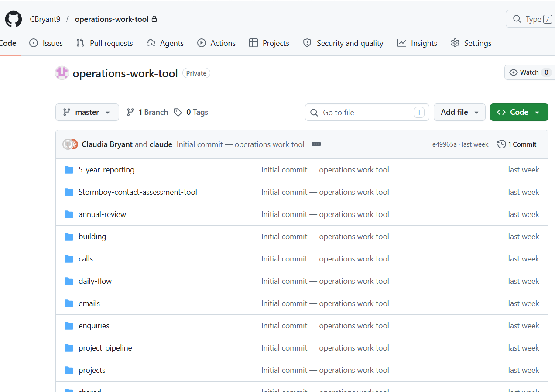Reveal full commit message with ellipsis button
The image size is (555, 392).
pyautogui.click(x=316, y=144)
